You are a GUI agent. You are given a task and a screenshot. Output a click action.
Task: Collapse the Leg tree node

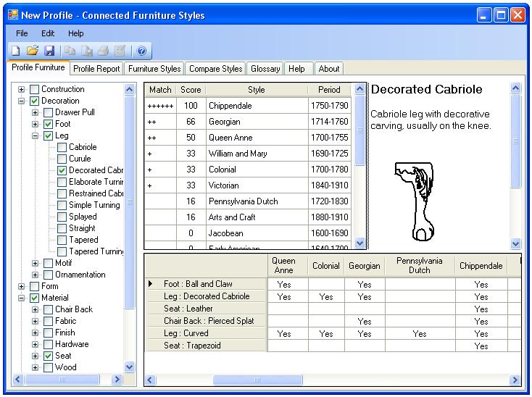36,135
